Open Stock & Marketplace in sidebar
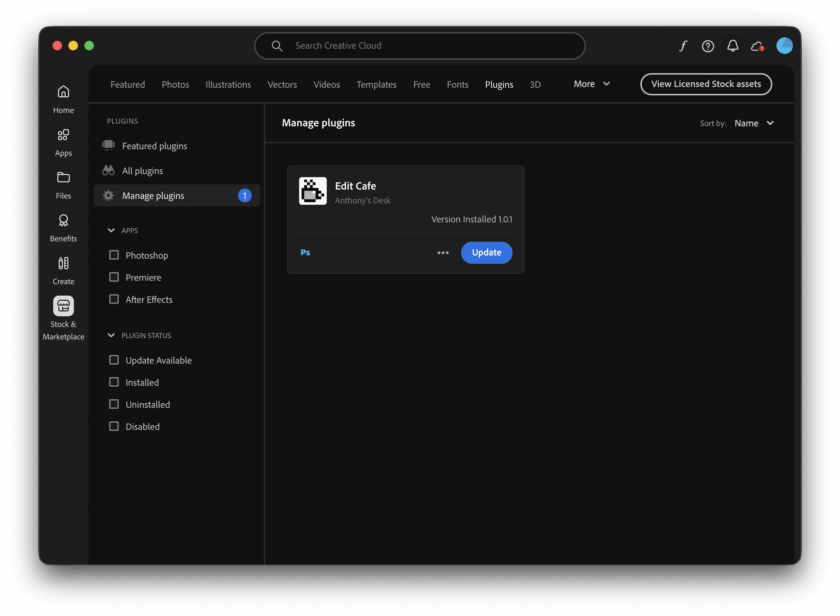 [x=64, y=318]
